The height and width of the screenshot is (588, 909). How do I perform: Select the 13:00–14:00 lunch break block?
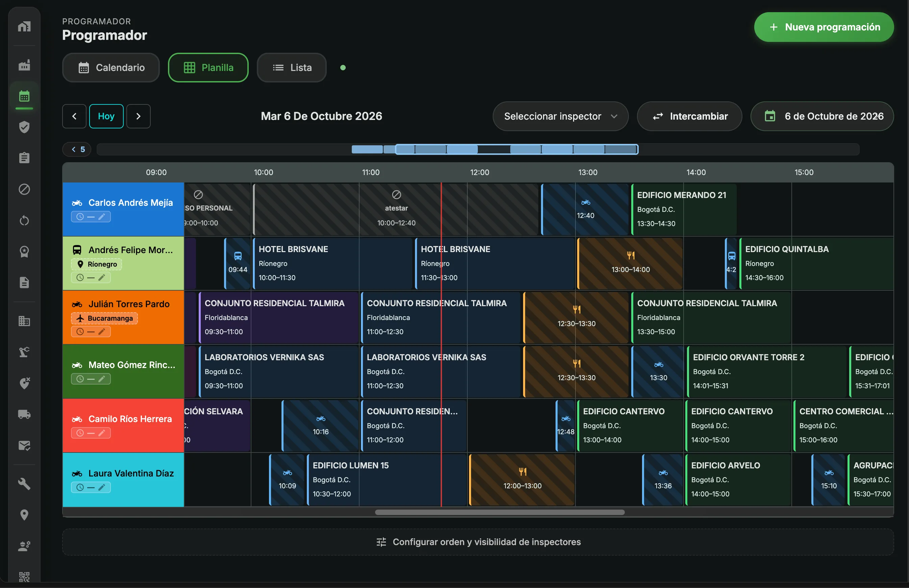tap(630, 263)
